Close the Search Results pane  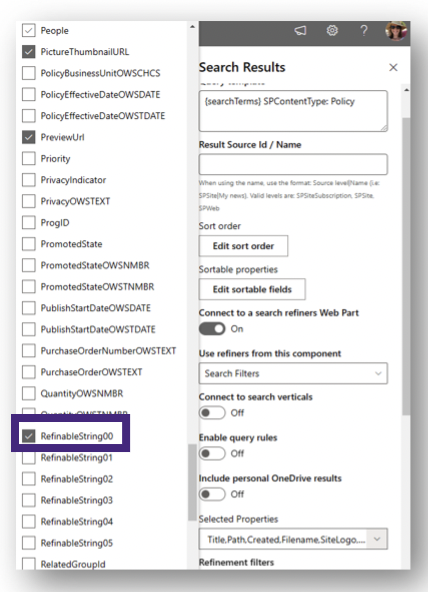tap(393, 68)
